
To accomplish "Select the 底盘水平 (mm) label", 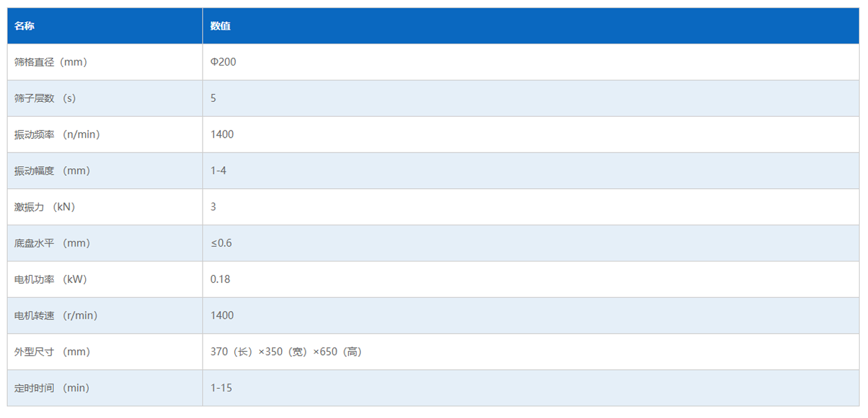I will click(52, 243).
